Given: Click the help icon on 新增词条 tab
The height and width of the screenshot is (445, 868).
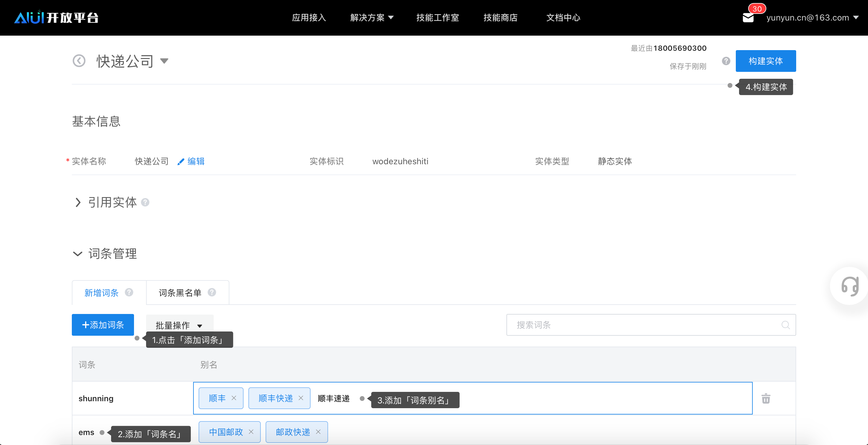Looking at the screenshot, I should pos(129,292).
